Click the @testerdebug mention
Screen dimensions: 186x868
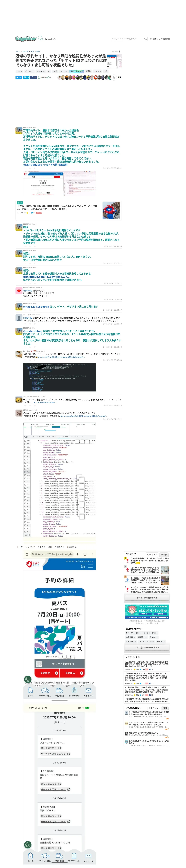pyautogui.click(x=33, y=331)
